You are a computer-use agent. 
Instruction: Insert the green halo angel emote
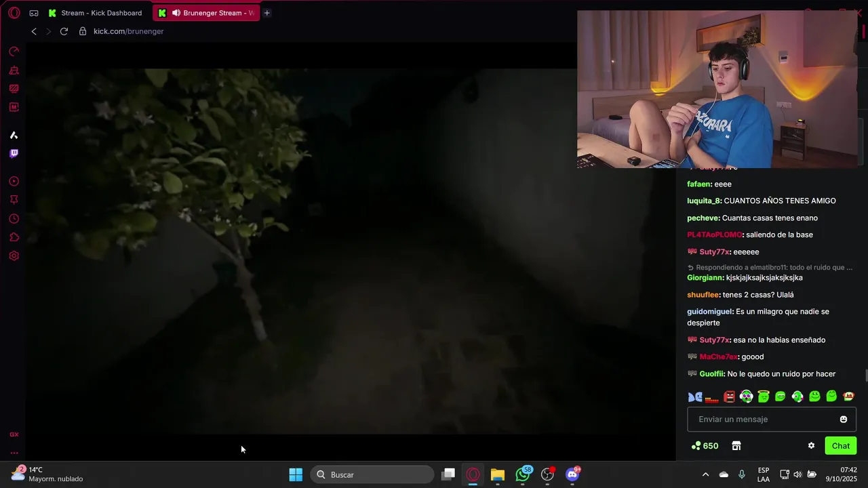pyautogui.click(x=764, y=396)
